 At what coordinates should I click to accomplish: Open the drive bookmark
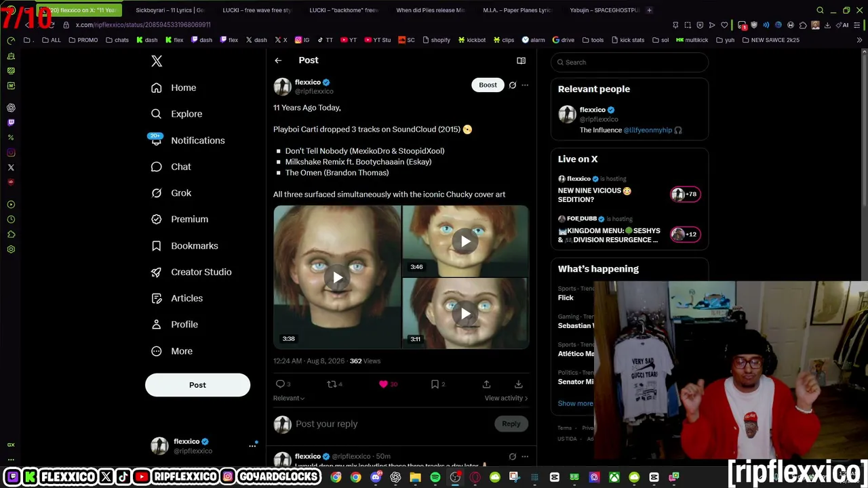click(x=564, y=40)
